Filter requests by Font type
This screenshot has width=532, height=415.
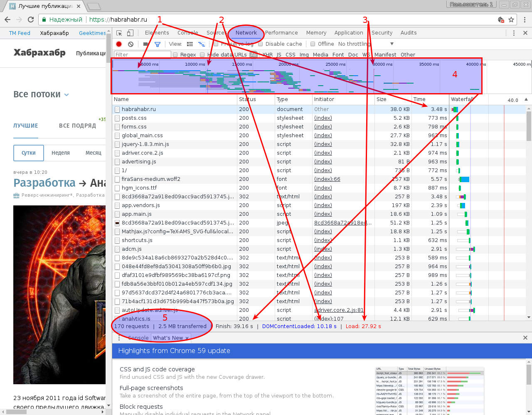pyautogui.click(x=338, y=55)
